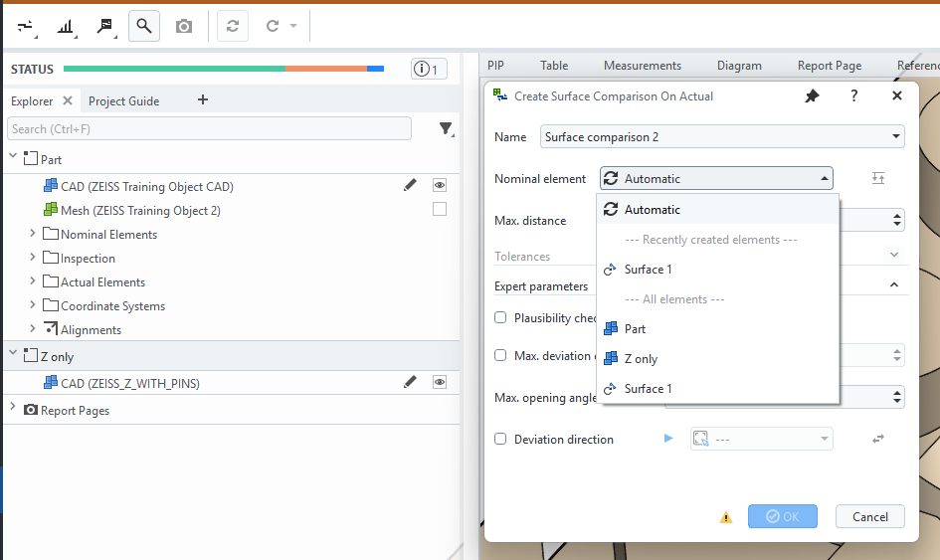Click the pin icon in dialog title bar
Viewport: 940px width, 560px height.
pyautogui.click(x=812, y=96)
